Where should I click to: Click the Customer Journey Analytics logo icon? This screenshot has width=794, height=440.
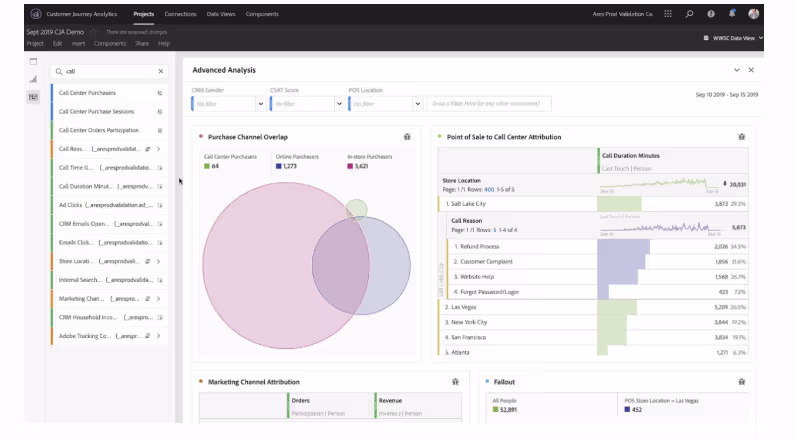click(x=35, y=14)
